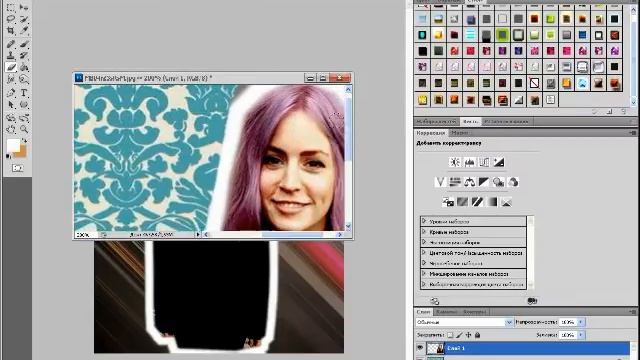The width and height of the screenshot is (640, 360).
Task: Toggle lock position icon in Layers
Action: 468,335
